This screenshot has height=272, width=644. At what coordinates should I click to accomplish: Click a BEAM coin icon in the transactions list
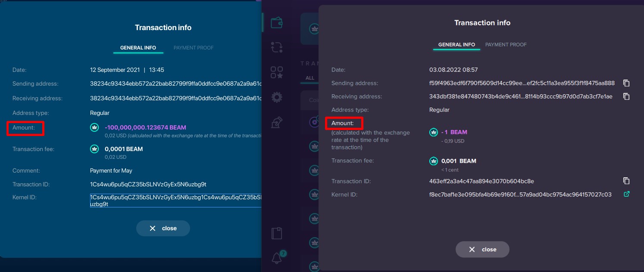click(x=315, y=146)
